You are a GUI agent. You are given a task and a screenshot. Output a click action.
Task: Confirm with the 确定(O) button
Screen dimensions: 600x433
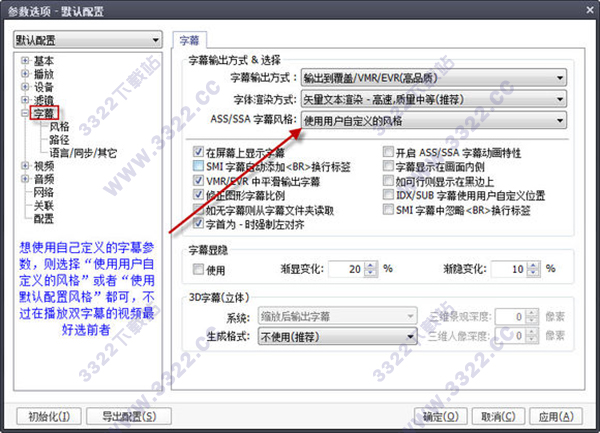[x=441, y=416]
